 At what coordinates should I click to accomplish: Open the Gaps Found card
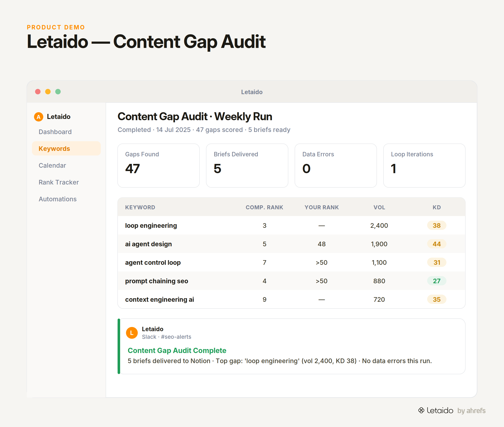pos(158,166)
